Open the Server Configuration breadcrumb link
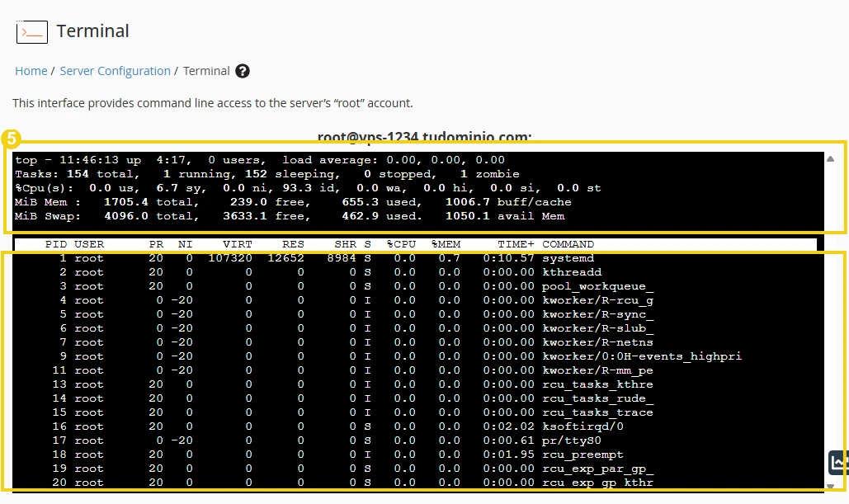The height and width of the screenshot is (504, 849). tap(115, 71)
